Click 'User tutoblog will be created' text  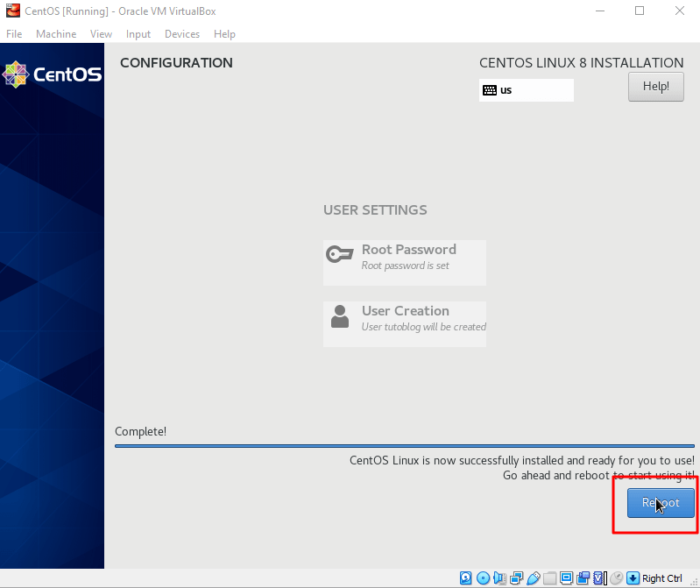point(424,327)
